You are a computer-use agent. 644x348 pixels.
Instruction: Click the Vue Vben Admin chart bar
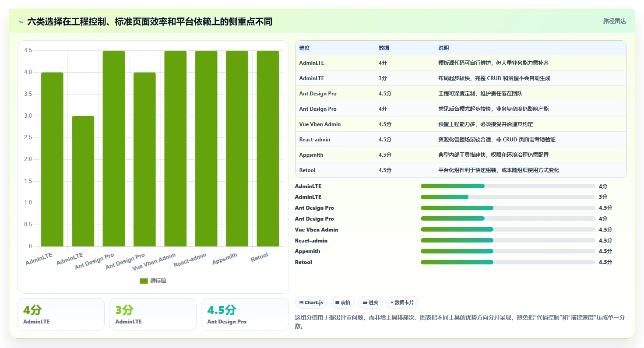[176, 148]
